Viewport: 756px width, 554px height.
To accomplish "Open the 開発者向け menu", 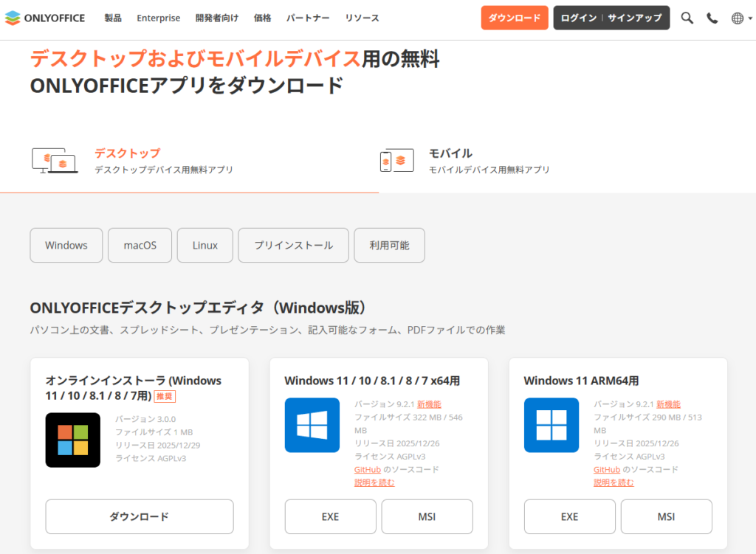I will point(217,18).
